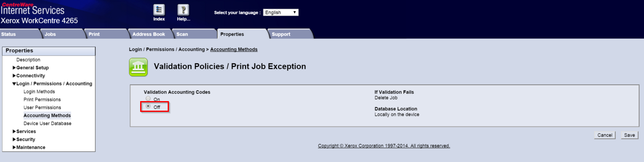
Task: Click the Xerox copyright link
Action: coord(384,146)
